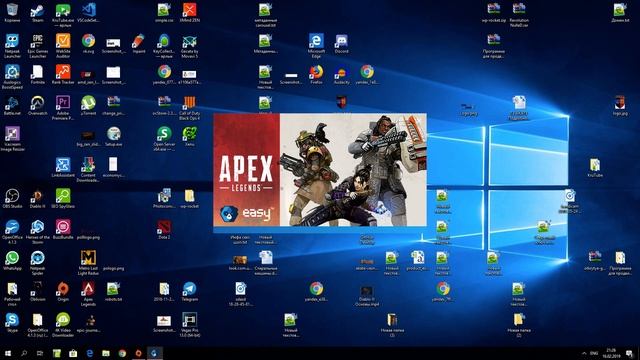This screenshot has width=640, height=360.
Task: Select Call of Duty Black Ops 4 icon
Action: pos(189,108)
